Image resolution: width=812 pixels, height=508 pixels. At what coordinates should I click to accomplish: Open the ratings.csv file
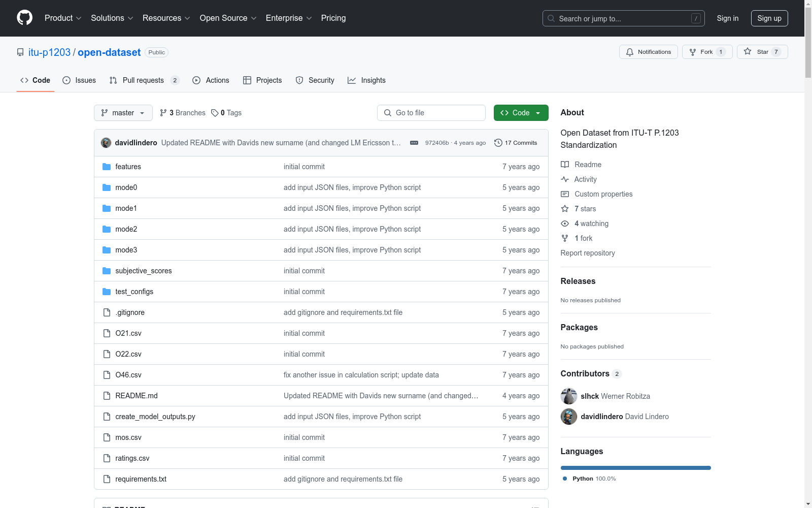132,458
